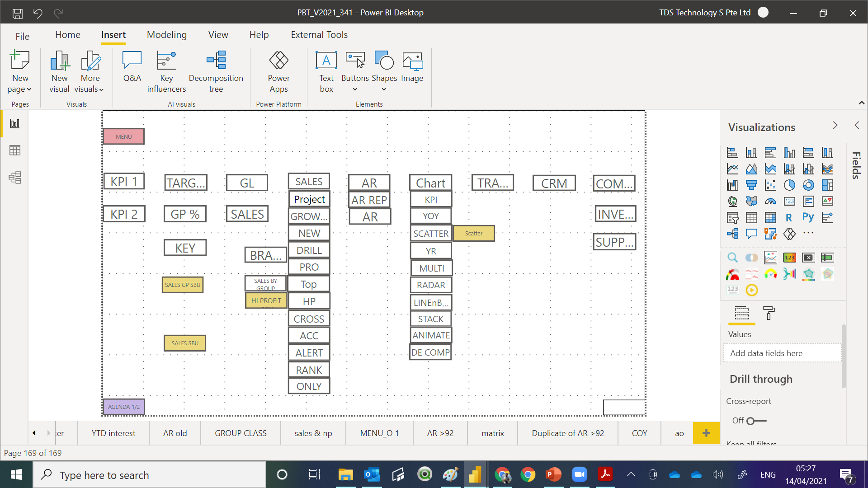Click the Windows search box
The height and width of the screenshot is (488, 868).
[x=149, y=475]
